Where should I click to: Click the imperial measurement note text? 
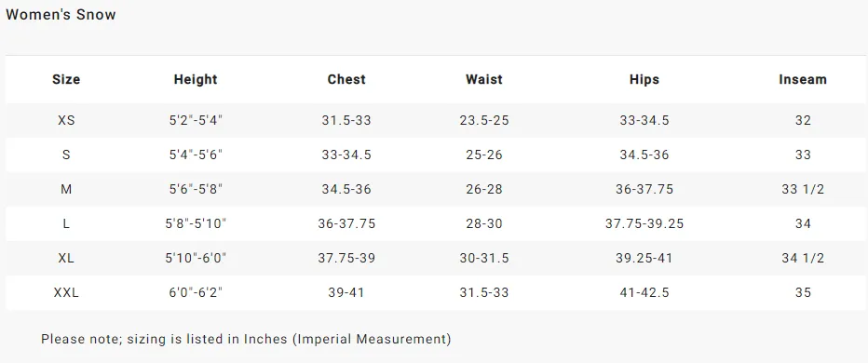(246, 339)
